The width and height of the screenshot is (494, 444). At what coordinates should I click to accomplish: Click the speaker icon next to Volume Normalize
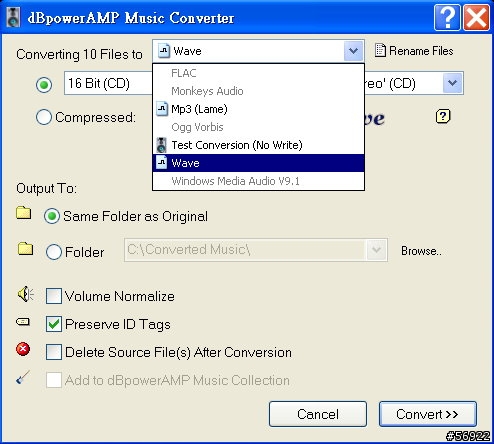(x=25, y=294)
